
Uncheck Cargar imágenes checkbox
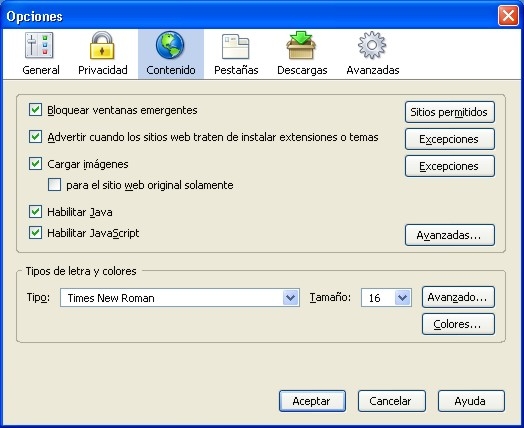coord(35,164)
